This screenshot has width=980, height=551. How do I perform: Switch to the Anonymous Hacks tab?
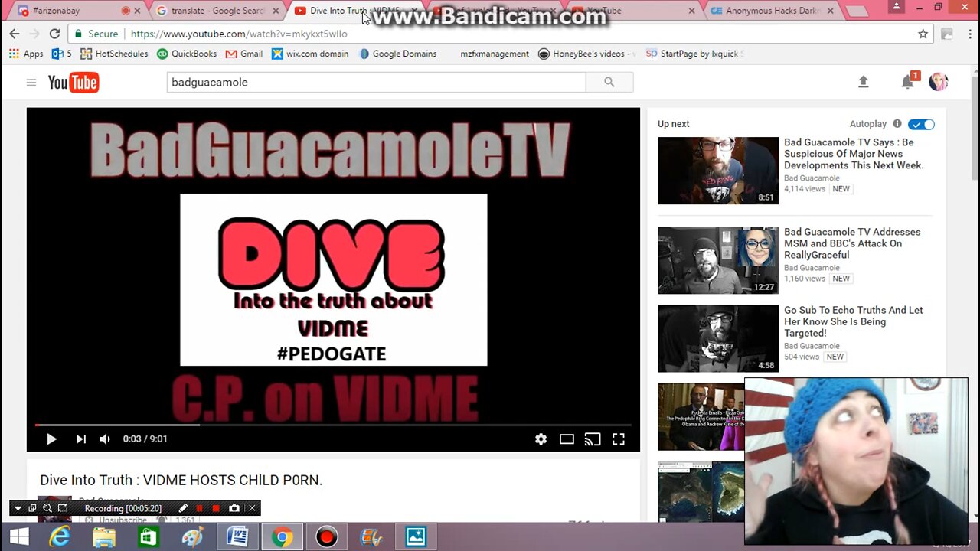coord(772,11)
